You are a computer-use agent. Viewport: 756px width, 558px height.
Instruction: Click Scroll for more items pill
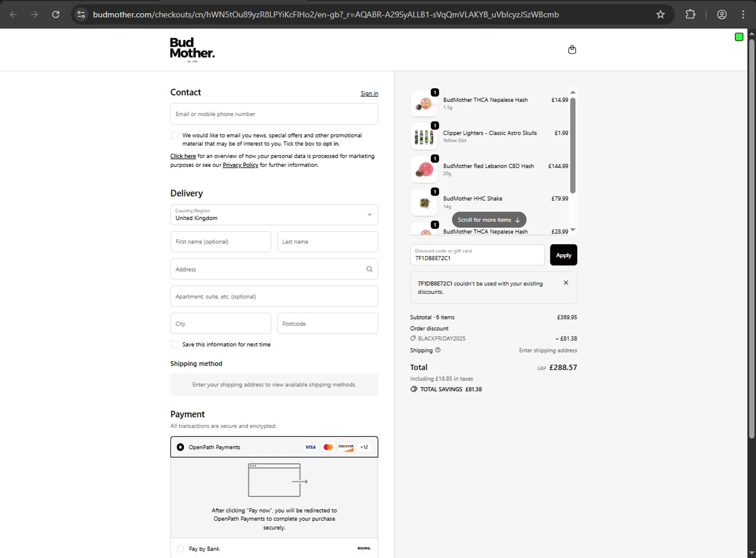click(x=489, y=220)
